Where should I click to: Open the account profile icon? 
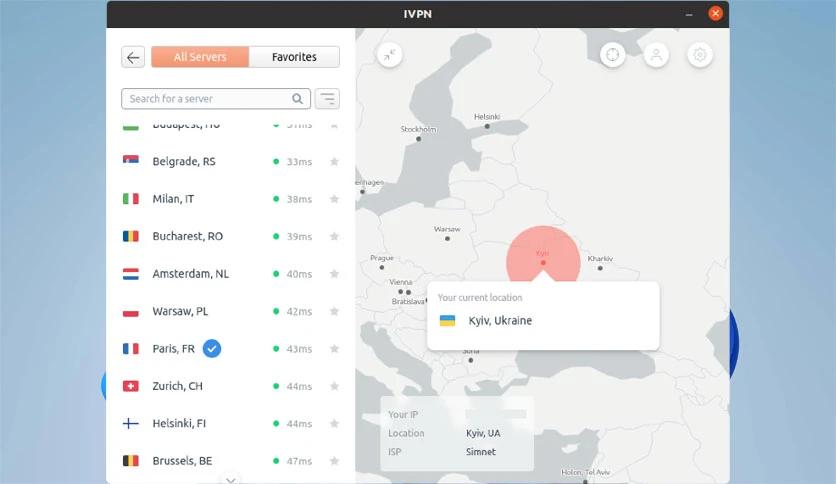click(656, 54)
